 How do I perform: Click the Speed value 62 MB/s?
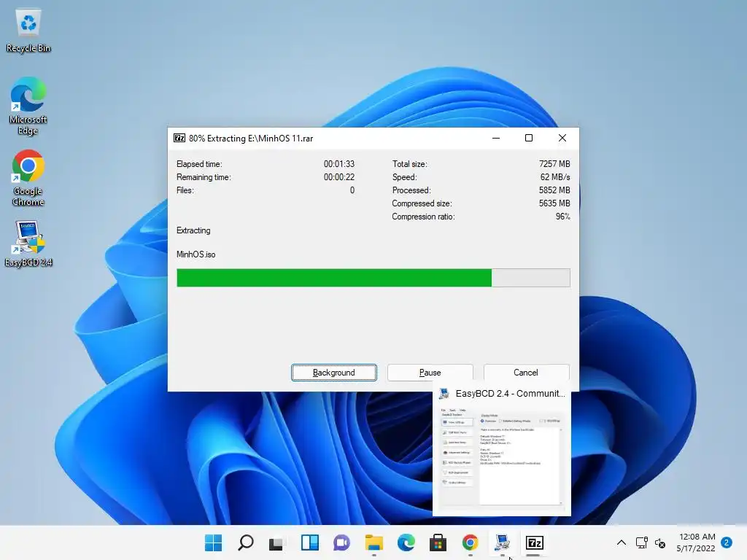coord(555,177)
